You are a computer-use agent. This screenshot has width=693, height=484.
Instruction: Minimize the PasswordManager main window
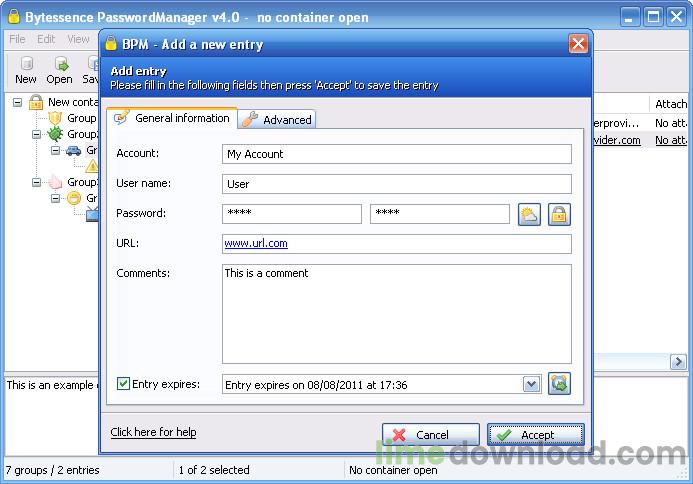[x=629, y=17]
